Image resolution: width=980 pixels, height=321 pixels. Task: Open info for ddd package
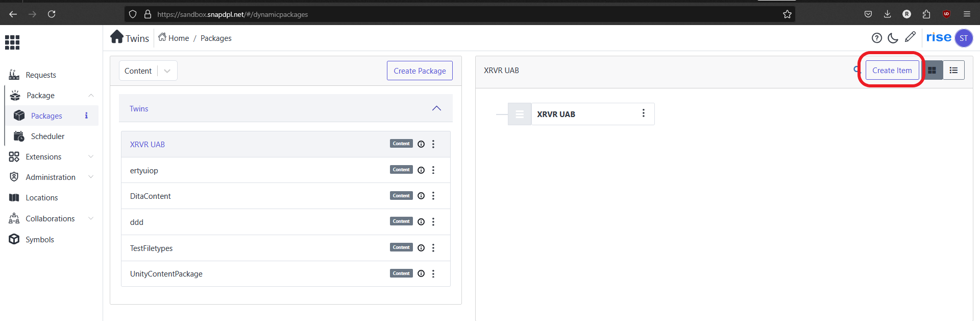pos(421,222)
